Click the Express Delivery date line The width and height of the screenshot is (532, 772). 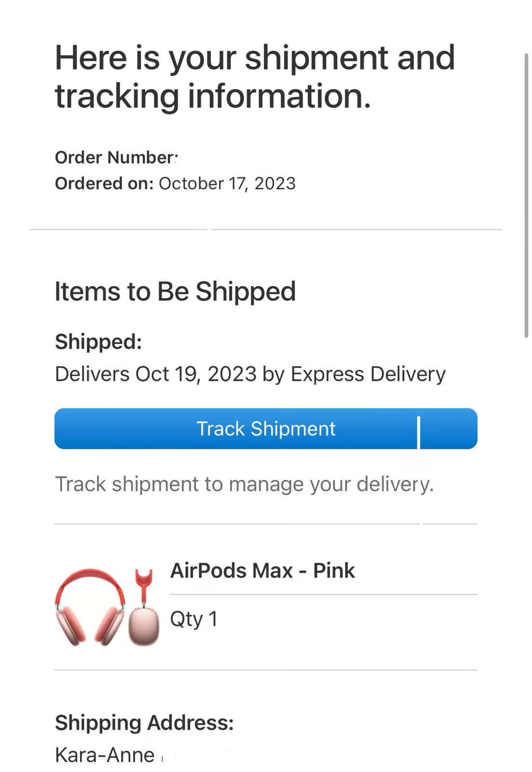pyautogui.click(x=251, y=373)
